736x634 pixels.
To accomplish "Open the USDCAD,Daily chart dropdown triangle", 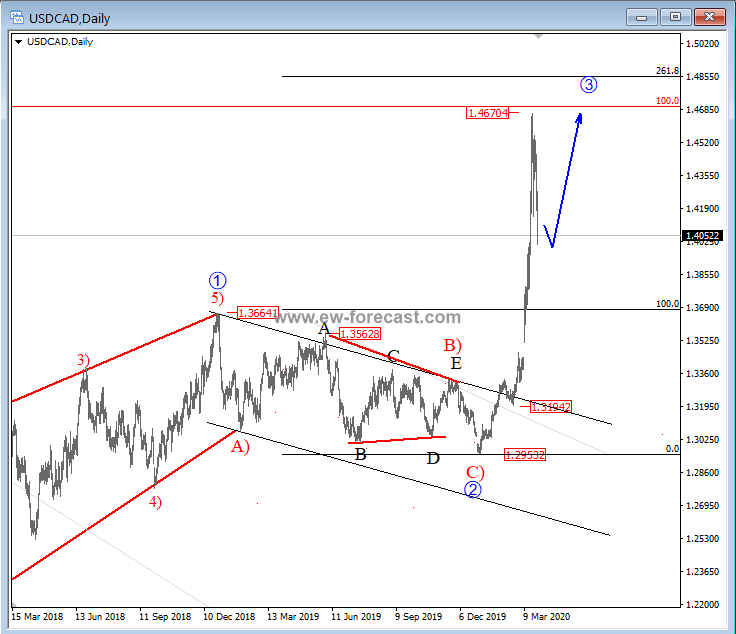I will pos(19,42).
